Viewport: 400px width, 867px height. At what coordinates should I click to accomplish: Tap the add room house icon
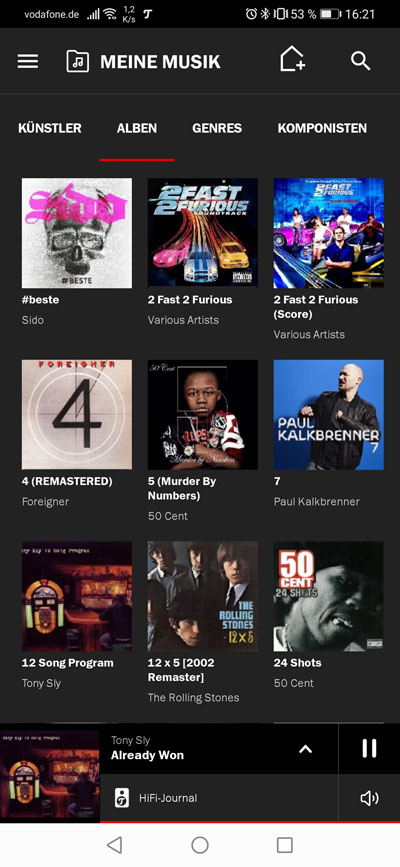pyautogui.click(x=292, y=59)
